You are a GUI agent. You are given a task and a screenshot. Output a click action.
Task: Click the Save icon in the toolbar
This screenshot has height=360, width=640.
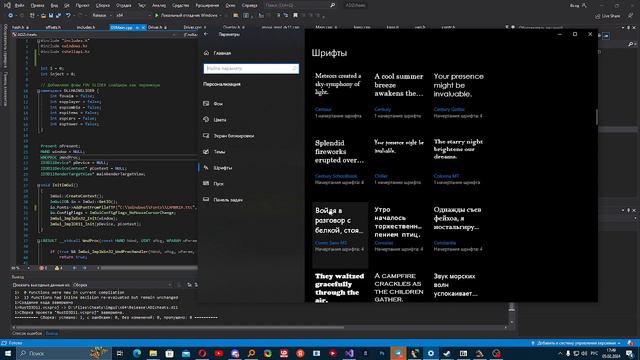click(51, 16)
